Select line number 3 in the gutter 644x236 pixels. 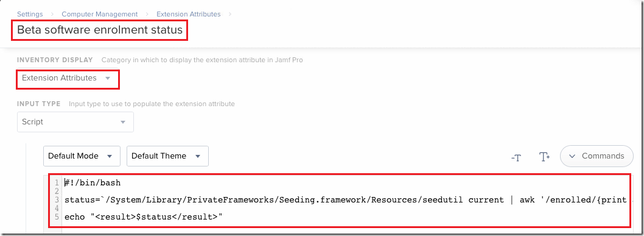click(x=57, y=200)
